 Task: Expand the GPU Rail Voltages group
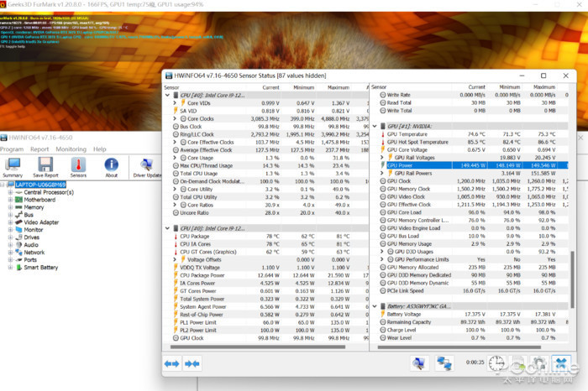[389, 157]
